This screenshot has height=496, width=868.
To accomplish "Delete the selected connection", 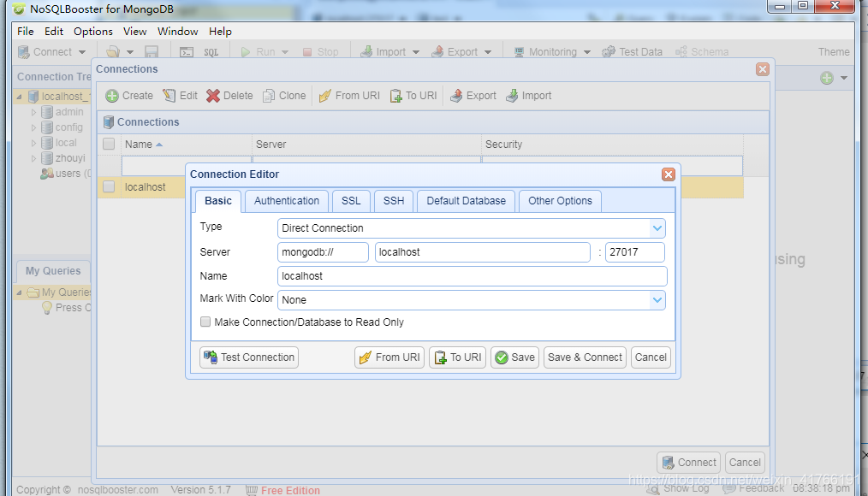I will point(229,96).
